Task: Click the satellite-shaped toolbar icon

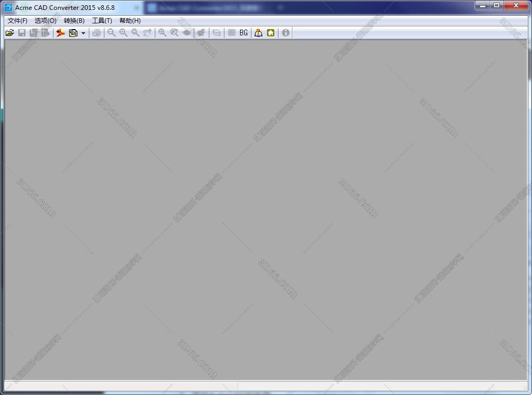Action: tap(201, 33)
